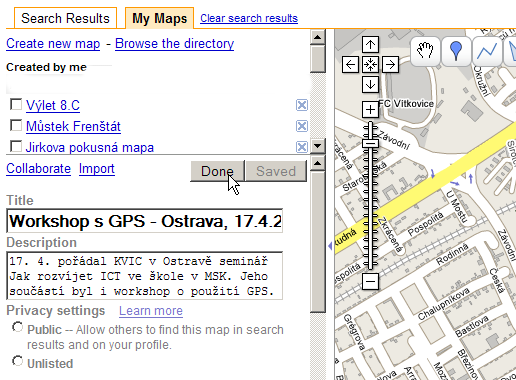Check the Výlet 8.C checkbox
This screenshot has height=380, width=516.
(x=16, y=104)
